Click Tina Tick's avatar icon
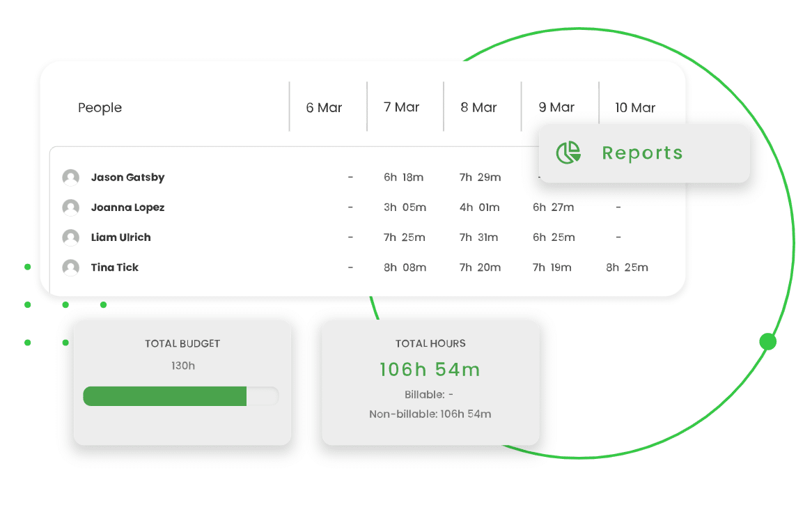The width and height of the screenshot is (812, 507). pyautogui.click(x=70, y=267)
